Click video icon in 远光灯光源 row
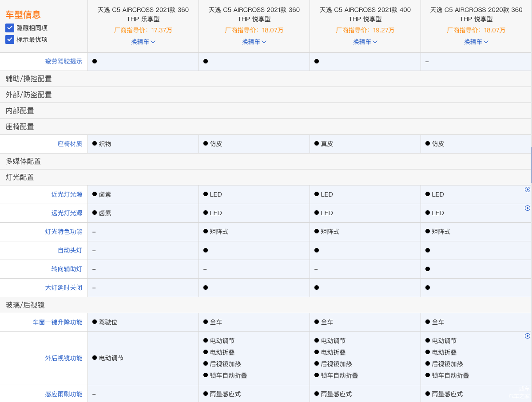532x402 pixels. point(527,208)
